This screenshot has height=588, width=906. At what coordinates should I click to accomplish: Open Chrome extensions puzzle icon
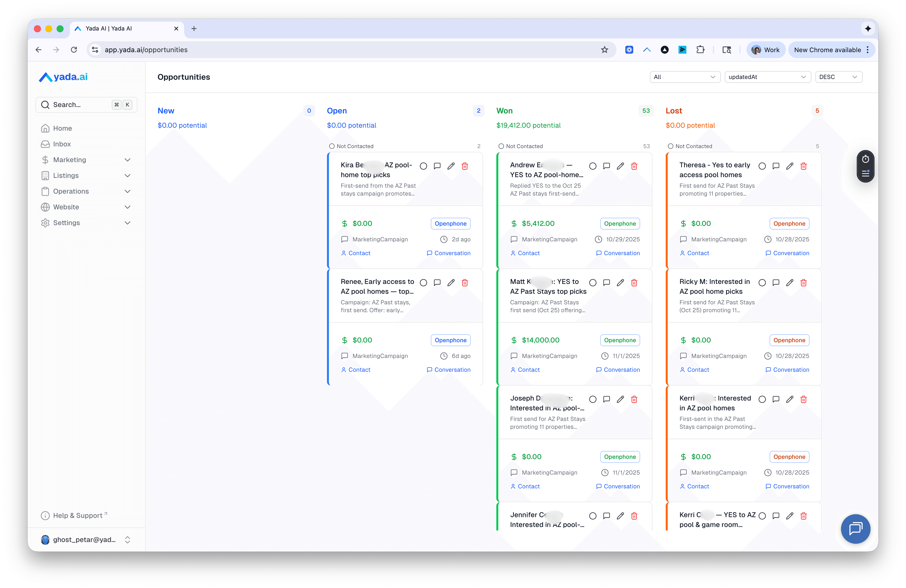coord(700,50)
